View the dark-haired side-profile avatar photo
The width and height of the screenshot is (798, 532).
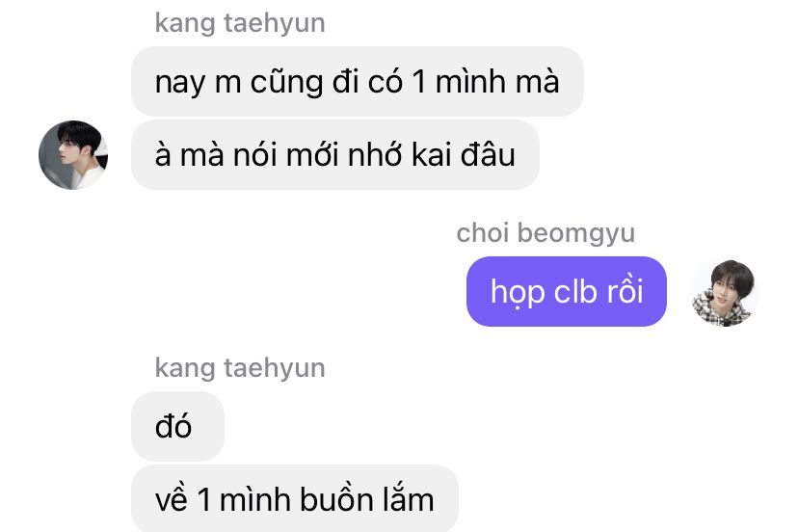(73, 155)
